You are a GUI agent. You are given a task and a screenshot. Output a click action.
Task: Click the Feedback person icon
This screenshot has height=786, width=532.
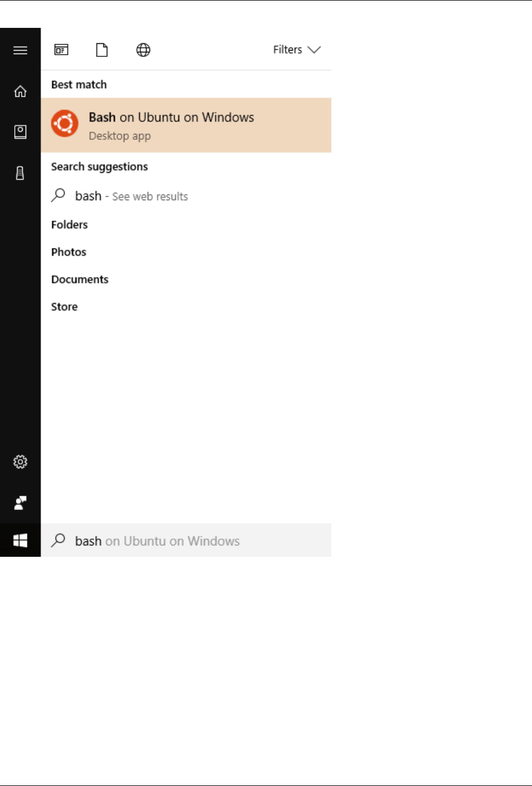coord(20,503)
